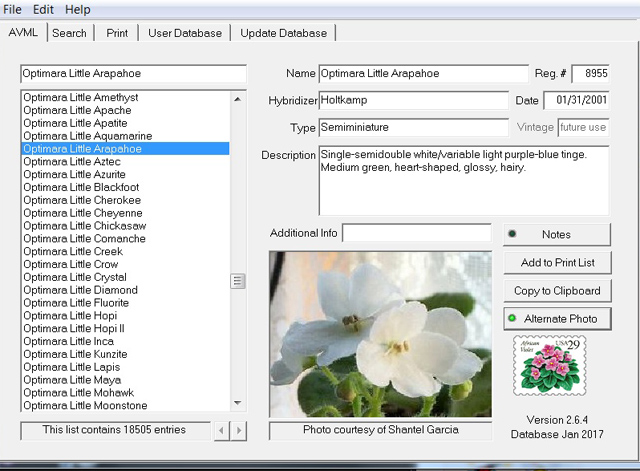Select Optimara Little Azurite in list
This screenshot has width=640, height=471.
pyautogui.click(x=125, y=174)
